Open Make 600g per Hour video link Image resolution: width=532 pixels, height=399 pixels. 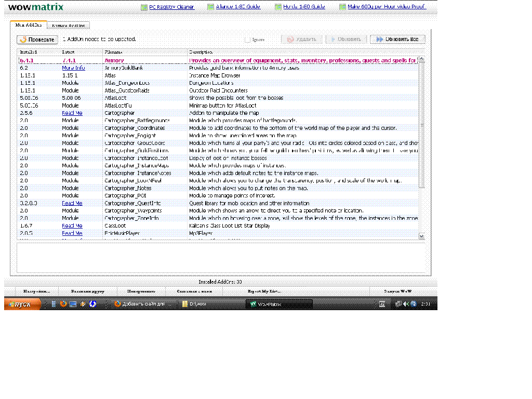tap(387, 6)
